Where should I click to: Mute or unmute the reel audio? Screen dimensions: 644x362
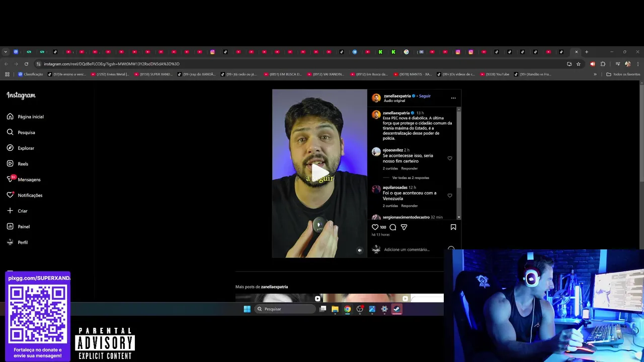[359, 250]
